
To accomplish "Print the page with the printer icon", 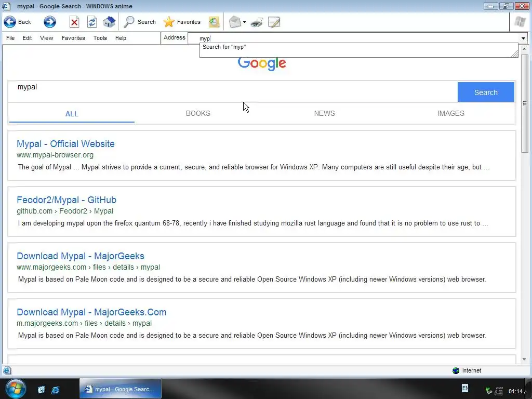I will (x=257, y=22).
